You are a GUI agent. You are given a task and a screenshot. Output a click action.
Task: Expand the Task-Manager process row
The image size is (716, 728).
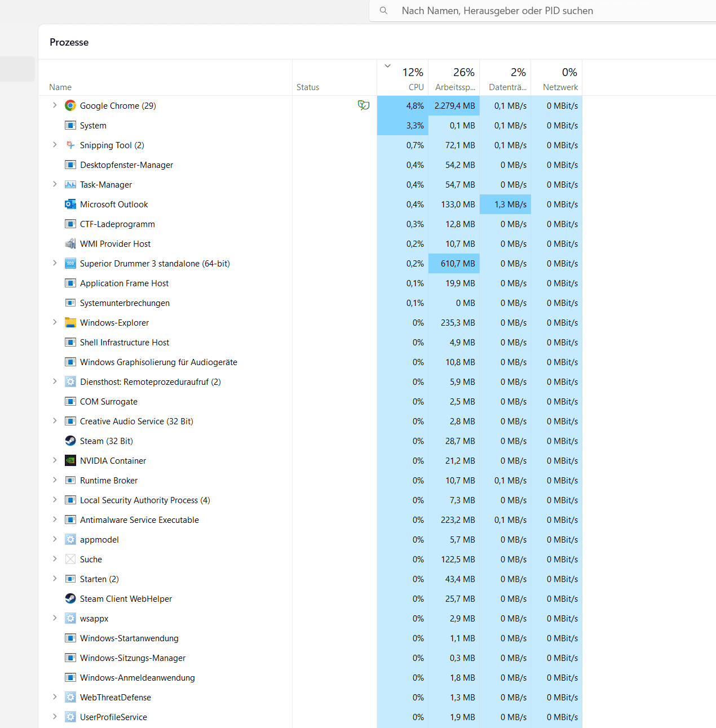coord(55,184)
